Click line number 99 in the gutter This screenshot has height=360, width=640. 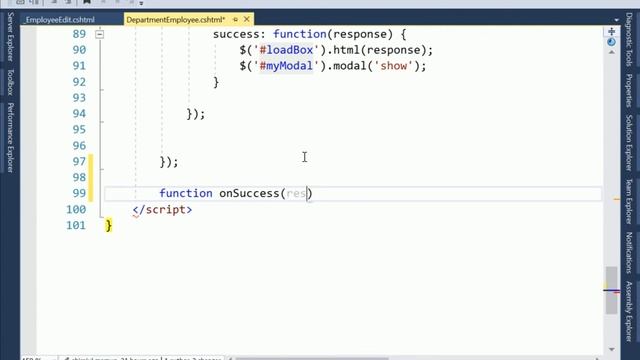pos(79,193)
